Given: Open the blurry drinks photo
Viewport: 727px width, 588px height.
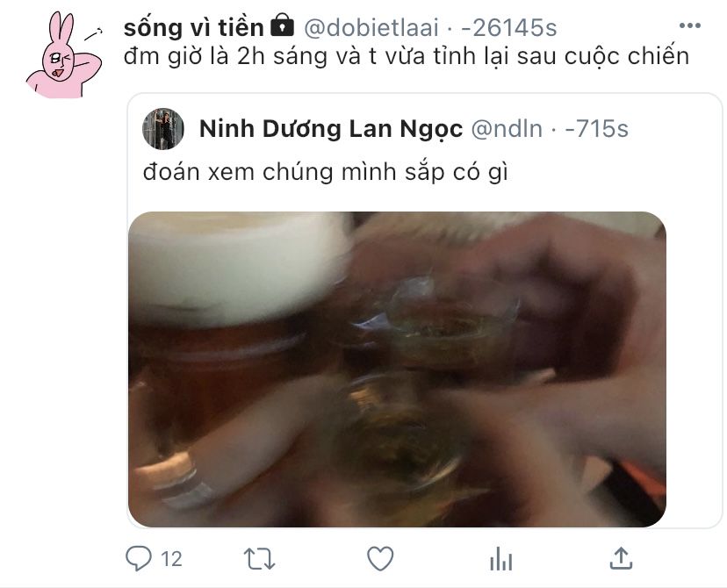Looking at the screenshot, I should (398, 369).
